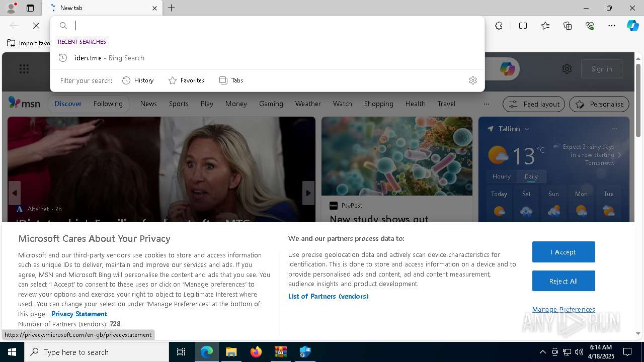Click the I Accept button
The image size is (644, 362).
point(563,252)
